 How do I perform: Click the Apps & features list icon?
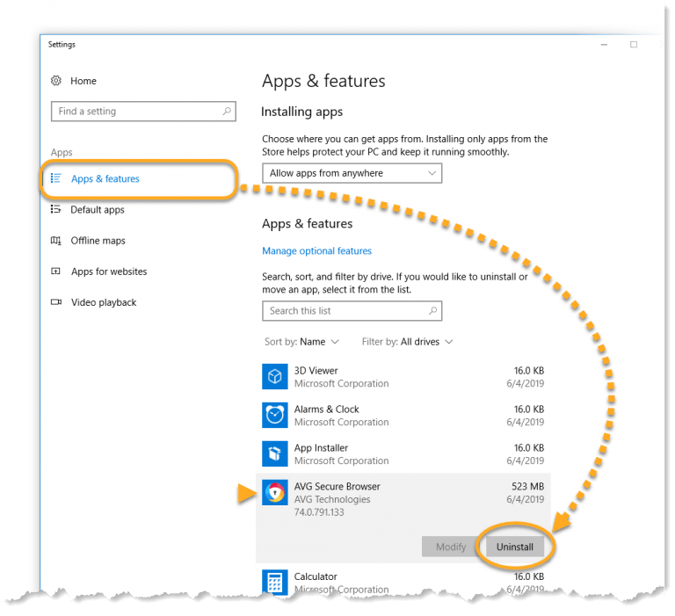55,178
